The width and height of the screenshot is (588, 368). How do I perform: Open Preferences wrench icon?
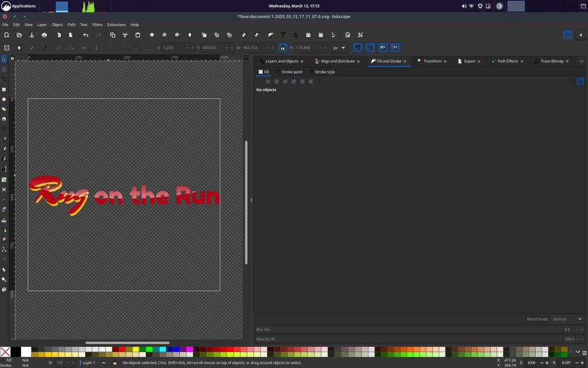360,35
